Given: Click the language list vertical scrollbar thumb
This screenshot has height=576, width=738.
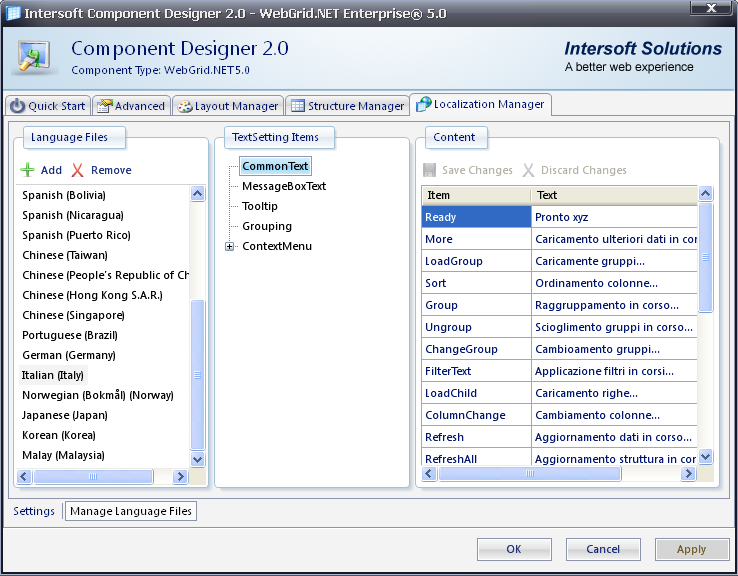Looking at the screenshot, I should [198, 375].
